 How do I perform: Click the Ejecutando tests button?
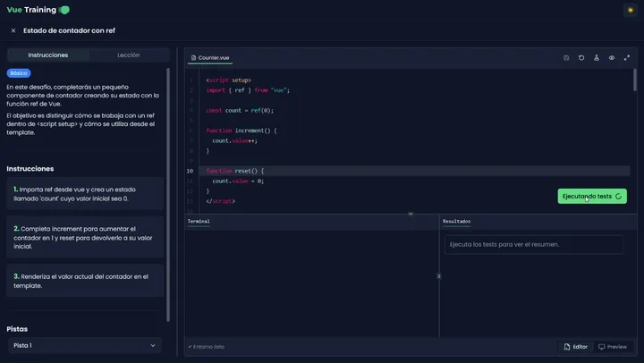pyautogui.click(x=592, y=197)
